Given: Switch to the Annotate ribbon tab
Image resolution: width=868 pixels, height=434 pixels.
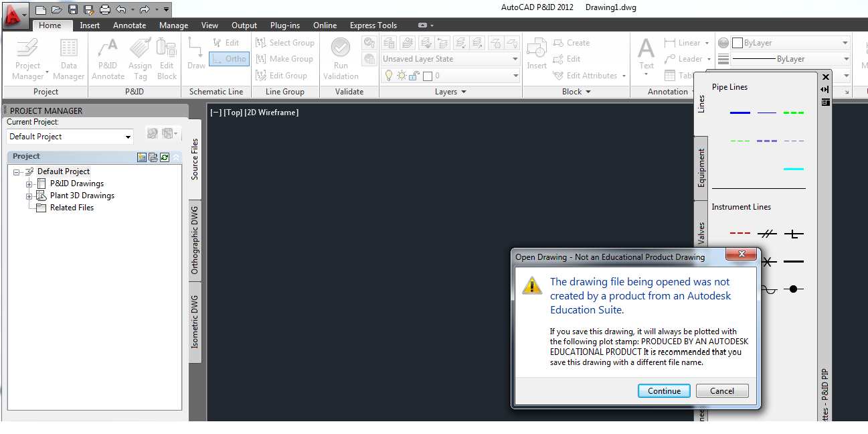Looking at the screenshot, I should pos(129,25).
